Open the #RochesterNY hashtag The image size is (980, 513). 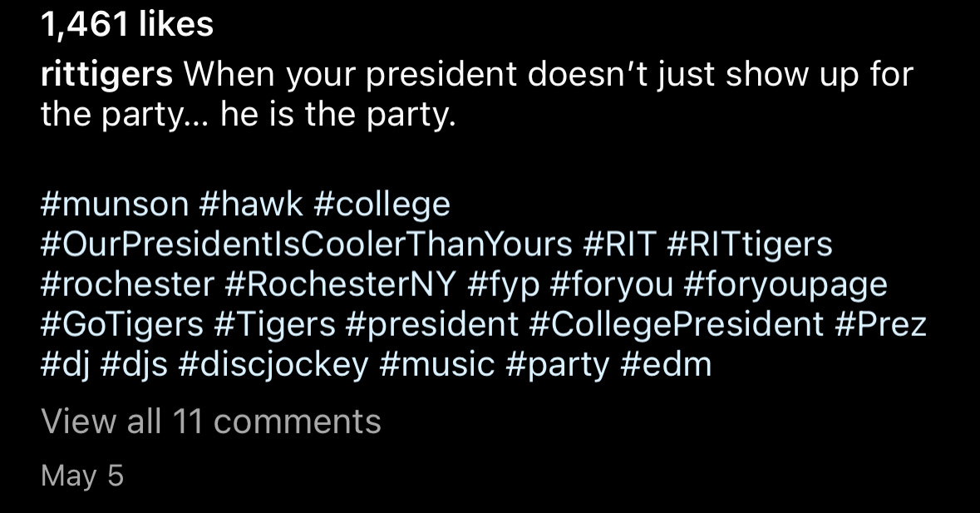pos(341,284)
